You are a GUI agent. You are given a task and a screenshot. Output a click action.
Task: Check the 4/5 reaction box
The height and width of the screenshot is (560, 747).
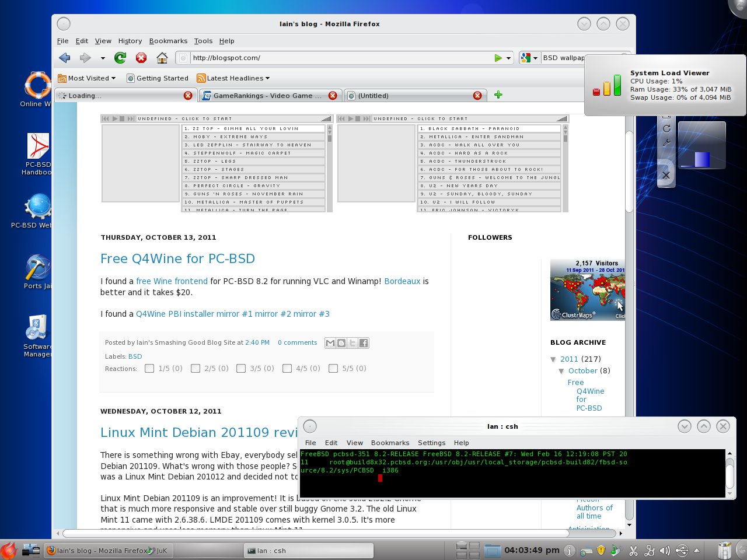click(287, 368)
